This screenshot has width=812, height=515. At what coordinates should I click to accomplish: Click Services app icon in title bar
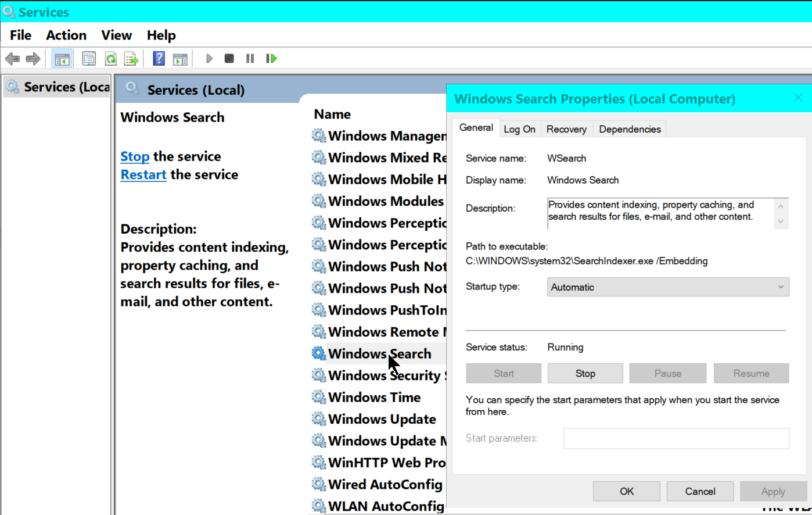[9, 12]
